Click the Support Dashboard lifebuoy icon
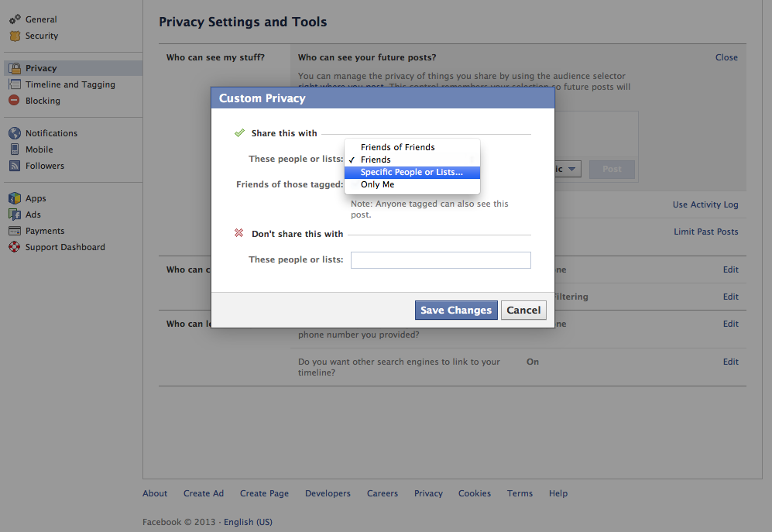The image size is (772, 532). 15,247
